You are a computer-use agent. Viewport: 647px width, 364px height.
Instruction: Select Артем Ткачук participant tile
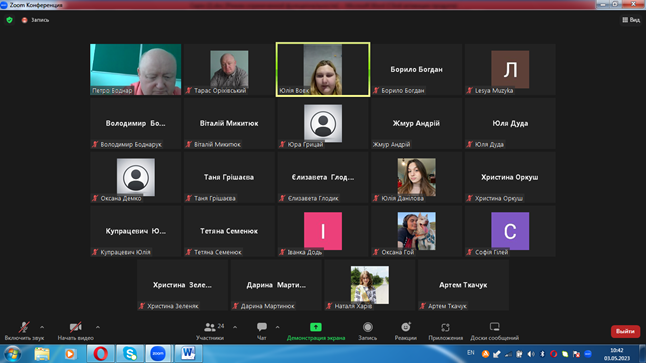coord(463,285)
